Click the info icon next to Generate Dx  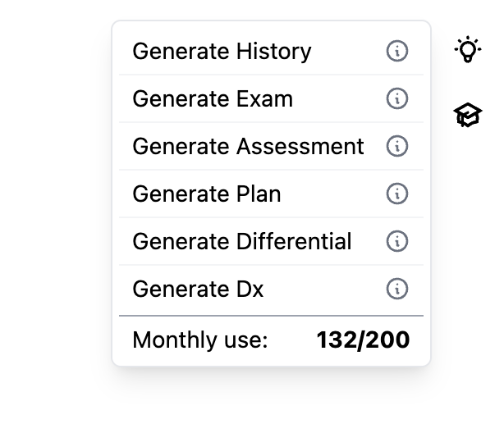(397, 289)
